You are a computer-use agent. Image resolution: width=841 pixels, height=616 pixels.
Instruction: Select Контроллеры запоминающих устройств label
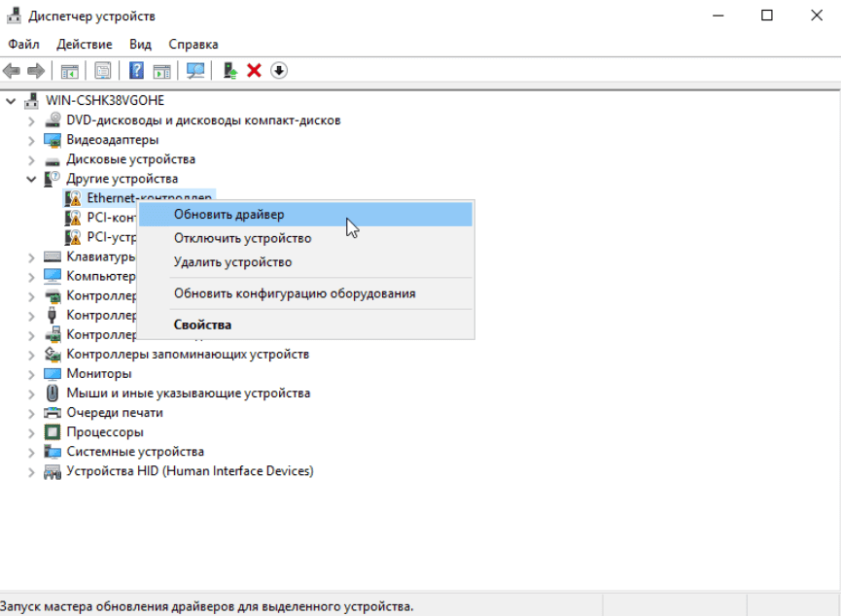coord(188,354)
